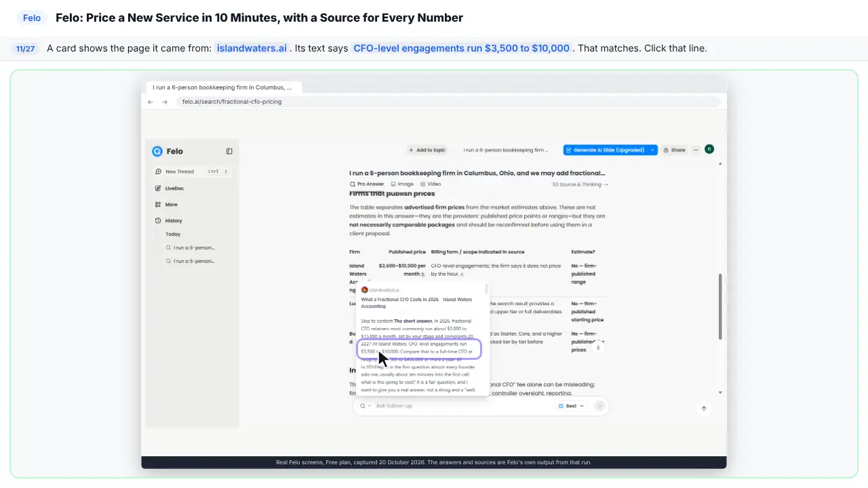Click the citation marker after "per month"

(422, 274)
